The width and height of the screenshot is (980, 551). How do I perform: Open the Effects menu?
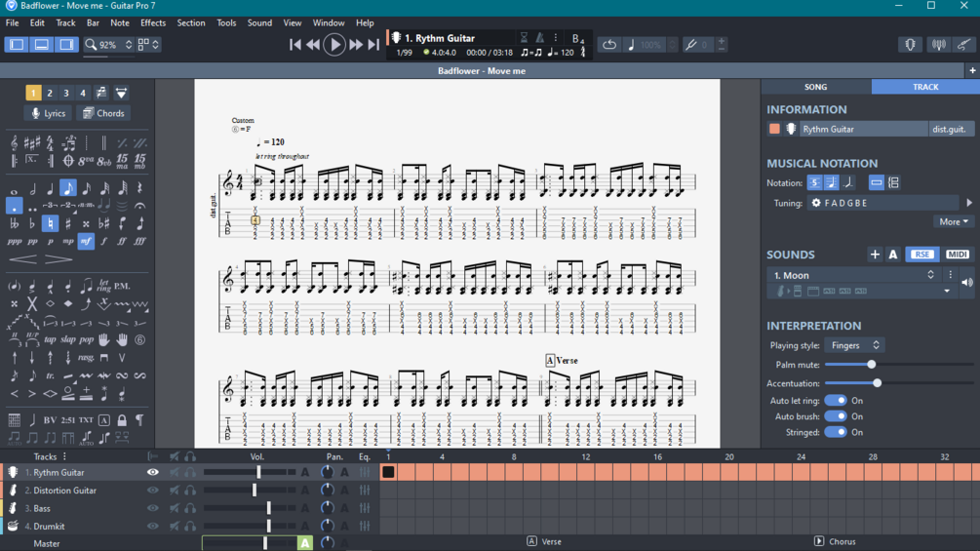153,22
